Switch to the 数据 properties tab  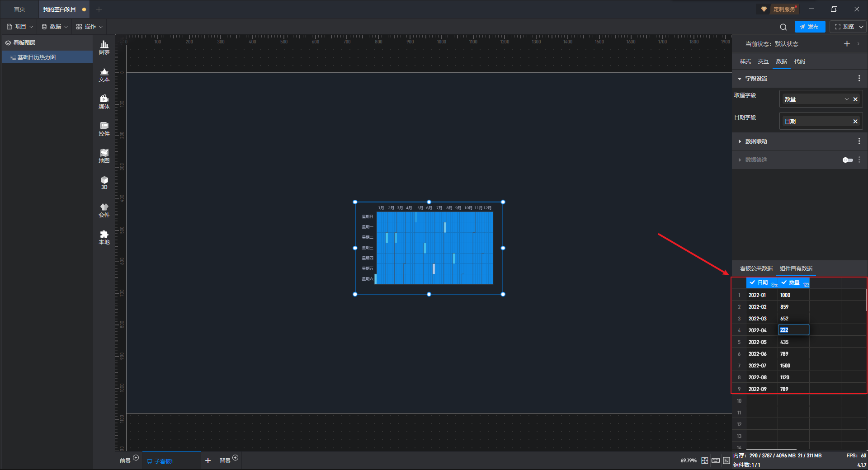[x=781, y=61]
